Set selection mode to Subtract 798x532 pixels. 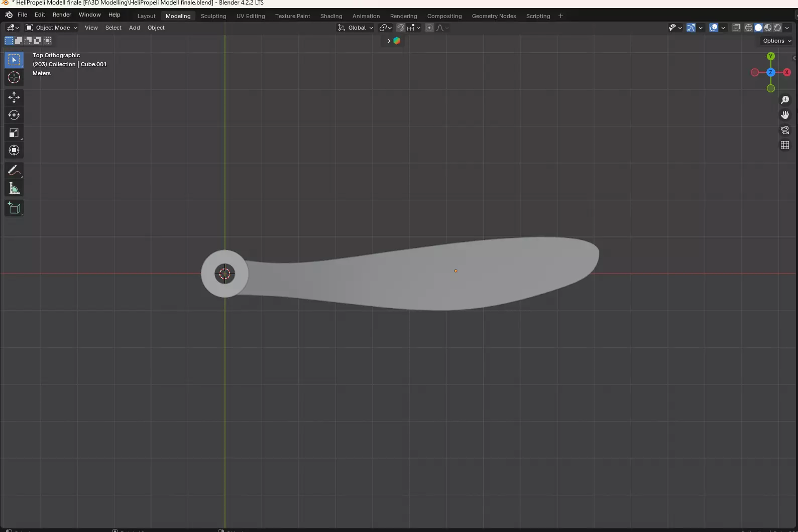[28, 41]
